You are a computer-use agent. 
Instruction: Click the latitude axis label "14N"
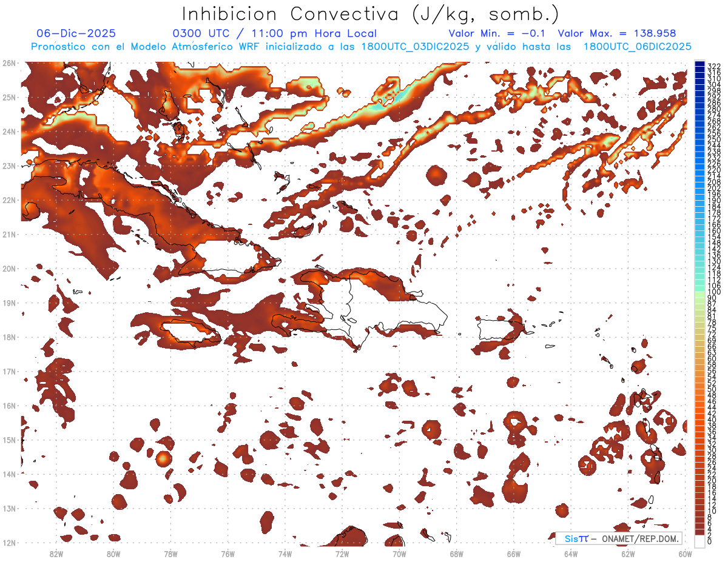pos(8,473)
